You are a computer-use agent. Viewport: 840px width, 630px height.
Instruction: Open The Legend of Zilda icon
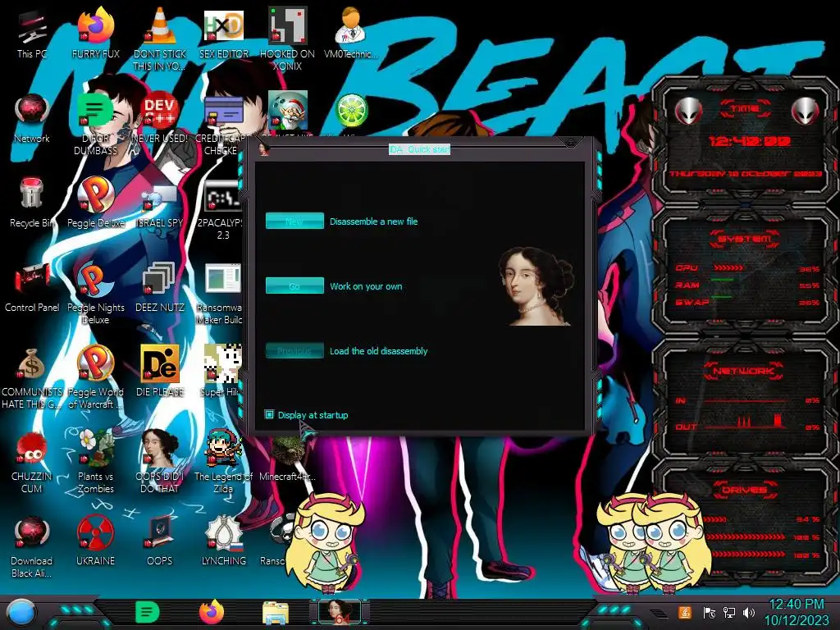coord(223,448)
